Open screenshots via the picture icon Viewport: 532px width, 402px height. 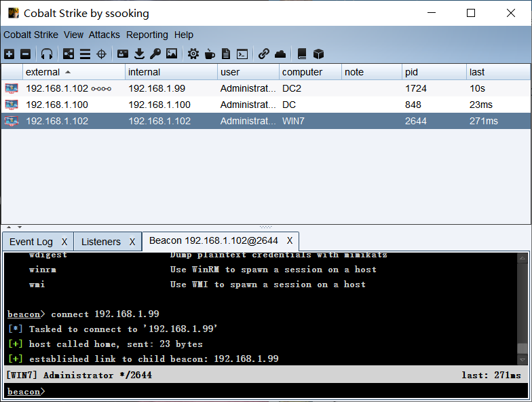(172, 54)
